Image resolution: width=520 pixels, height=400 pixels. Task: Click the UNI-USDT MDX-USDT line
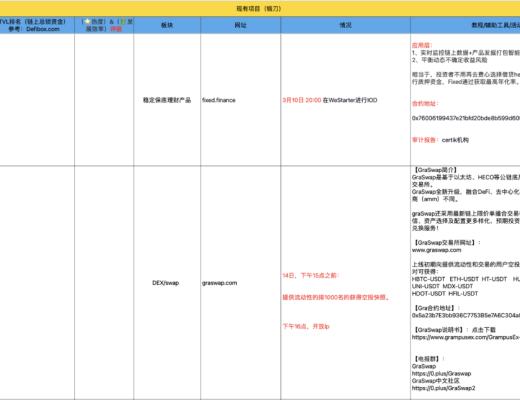click(x=442, y=286)
